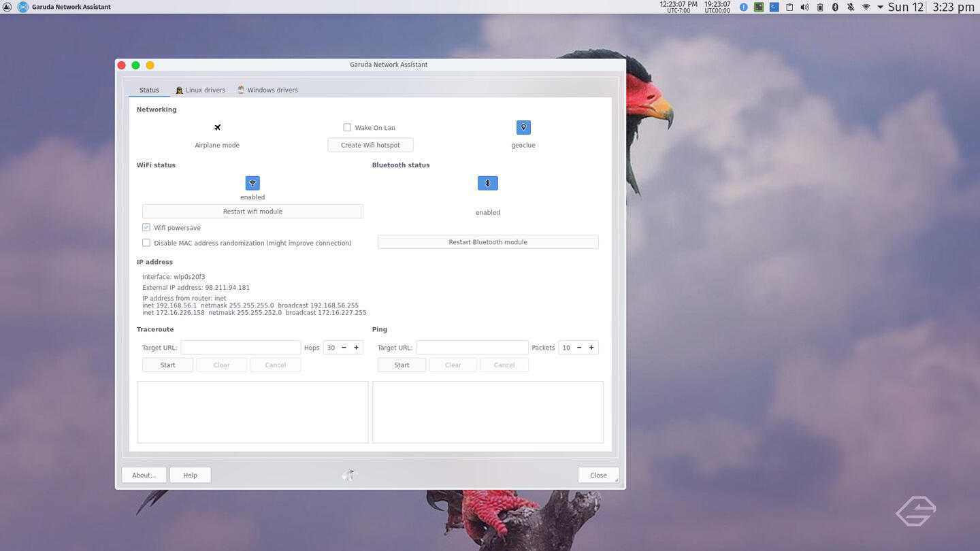Click the Sun 12 date in panel
Viewport: 980px width, 551px height.
coord(906,7)
